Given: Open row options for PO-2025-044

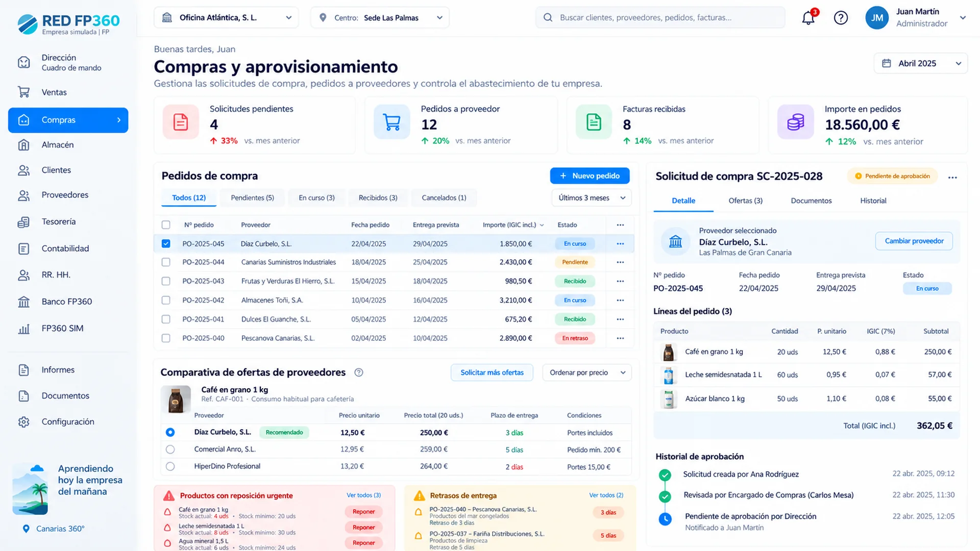Looking at the screenshot, I should tap(620, 262).
